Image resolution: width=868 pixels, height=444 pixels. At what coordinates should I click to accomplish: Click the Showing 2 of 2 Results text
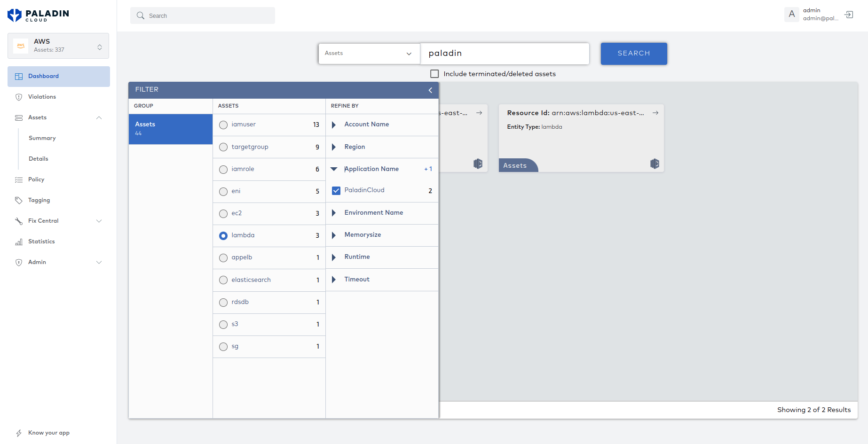tap(814, 410)
